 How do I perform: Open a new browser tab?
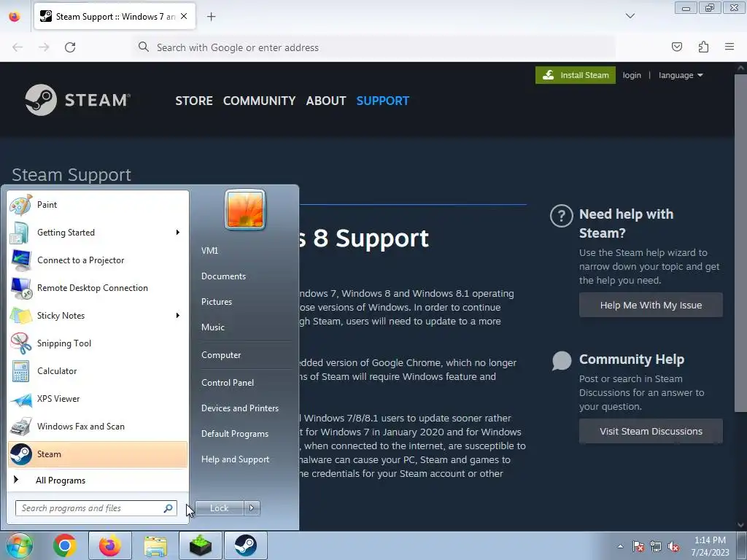coord(212,17)
